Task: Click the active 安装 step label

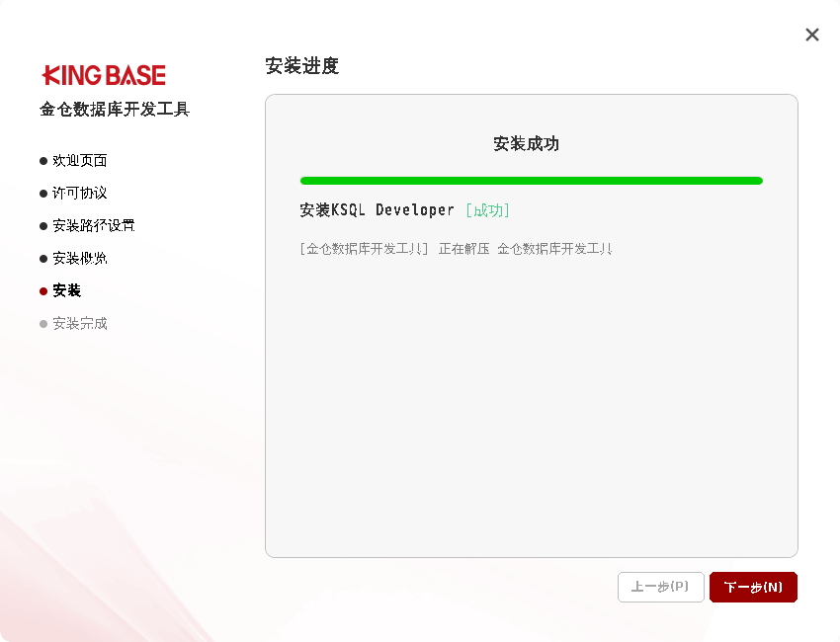Action: pos(67,291)
